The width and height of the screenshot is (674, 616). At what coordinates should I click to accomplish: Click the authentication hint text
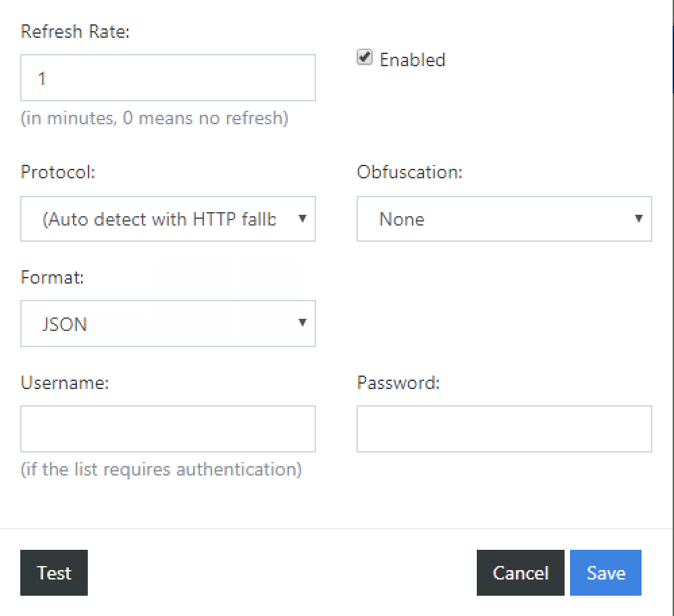point(161,469)
